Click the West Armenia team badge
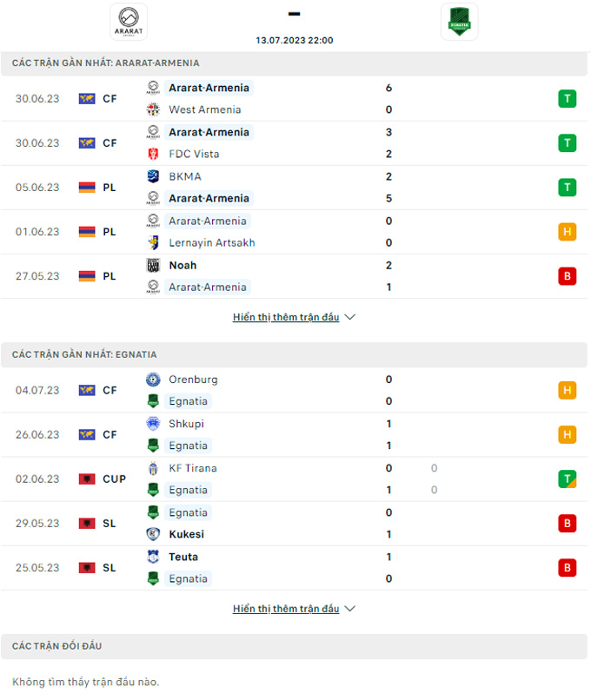Screen dimensions: 591x700 153,109
